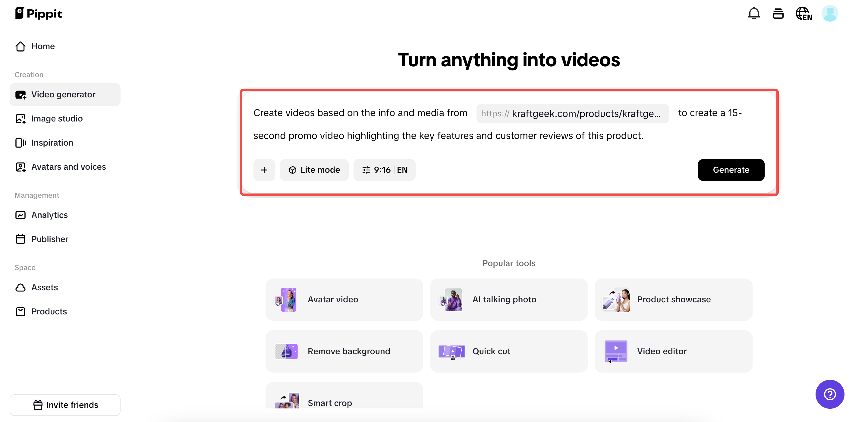Open the Publisher panel
Screen dimensions: 868x422
point(50,239)
